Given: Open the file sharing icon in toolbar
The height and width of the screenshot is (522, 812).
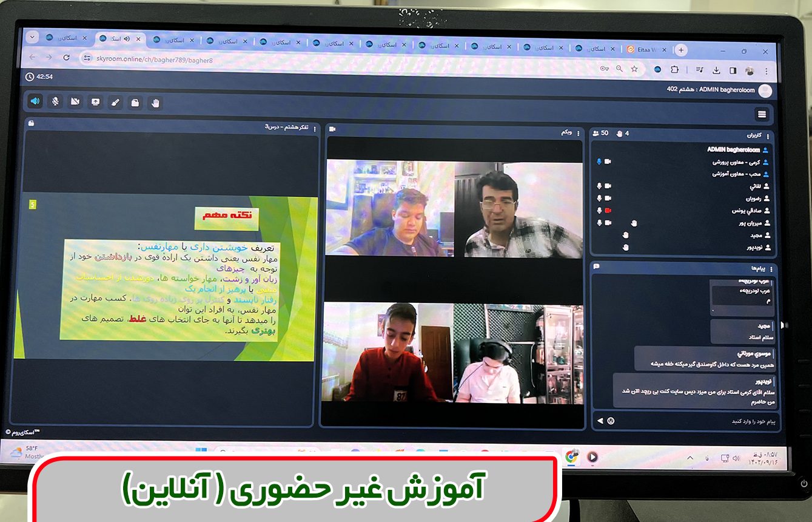Looking at the screenshot, I should click(135, 103).
